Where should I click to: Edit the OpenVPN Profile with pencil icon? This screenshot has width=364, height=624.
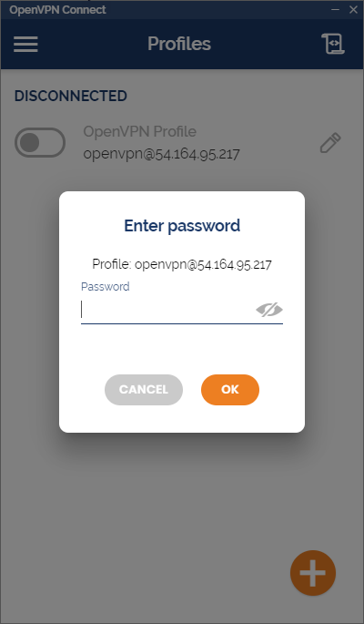click(330, 143)
